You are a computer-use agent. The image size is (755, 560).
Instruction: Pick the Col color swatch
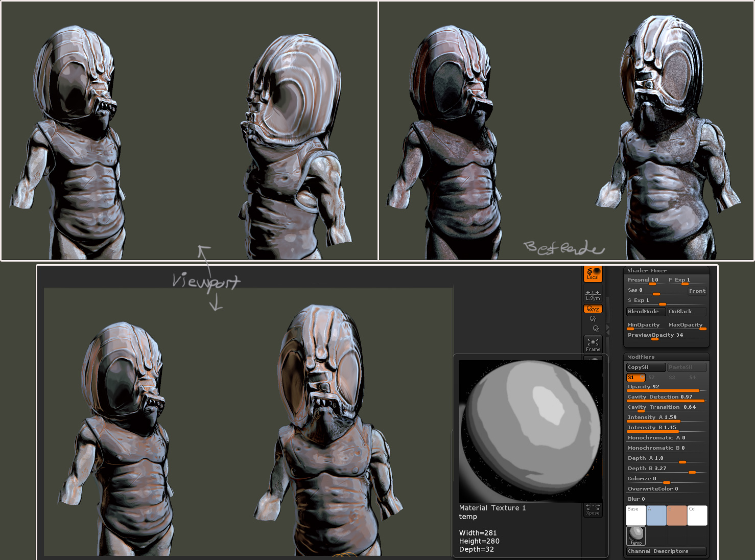click(x=697, y=515)
